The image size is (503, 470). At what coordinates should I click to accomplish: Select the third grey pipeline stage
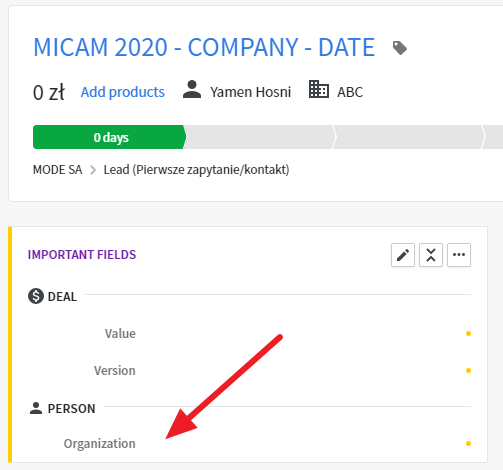coord(409,137)
